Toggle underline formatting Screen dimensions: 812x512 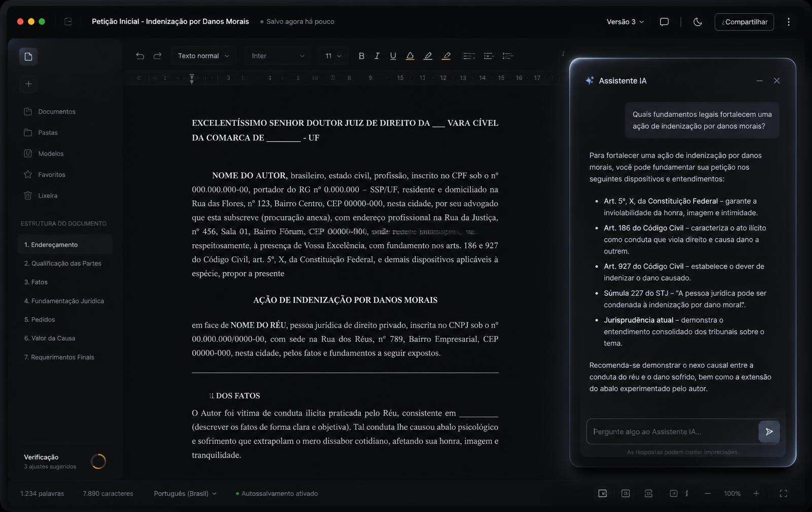(393, 56)
